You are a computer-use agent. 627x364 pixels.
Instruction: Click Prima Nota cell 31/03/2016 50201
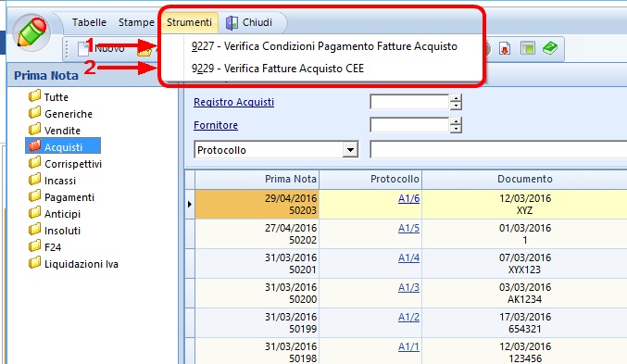(257, 264)
